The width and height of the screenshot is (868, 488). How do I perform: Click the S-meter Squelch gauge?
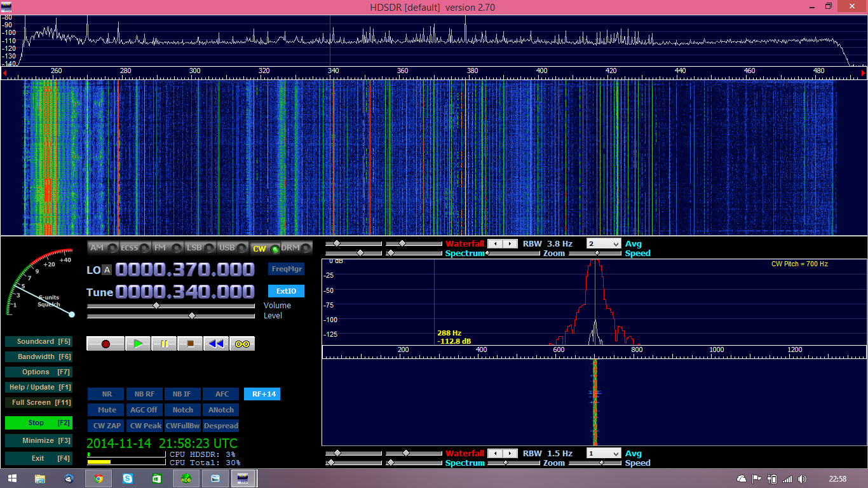pos(41,283)
